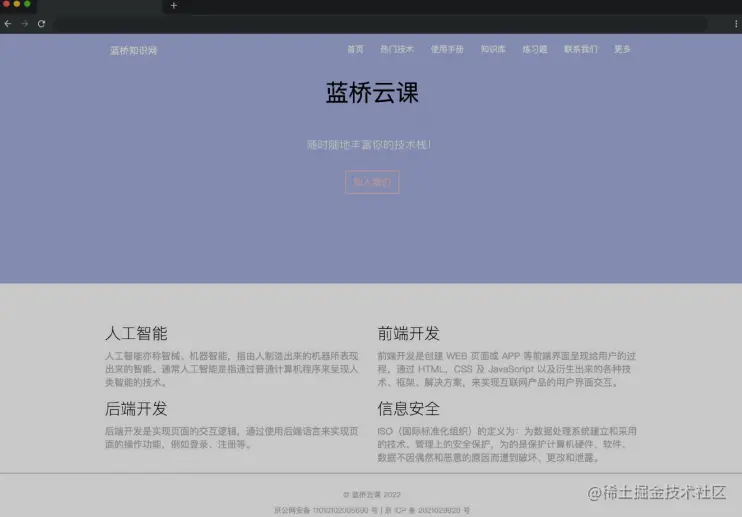Click the browser forward arrow
742x517 pixels.
pyautogui.click(x=25, y=24)
